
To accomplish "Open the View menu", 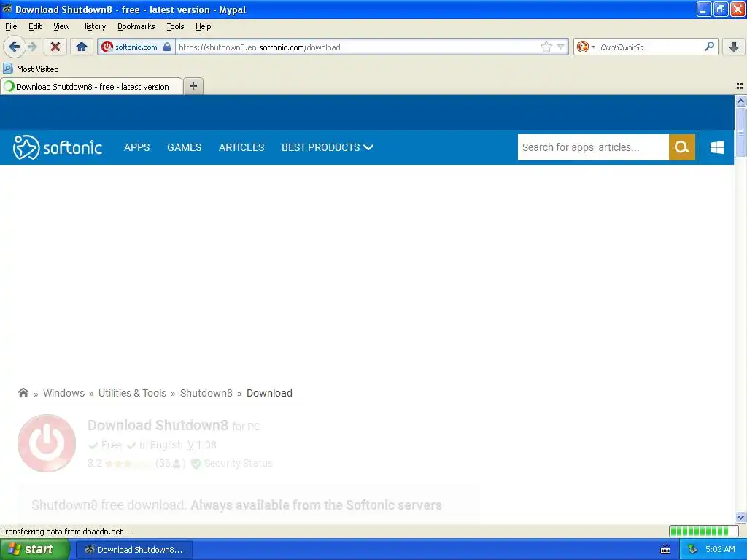I will [x=61, y=26].
